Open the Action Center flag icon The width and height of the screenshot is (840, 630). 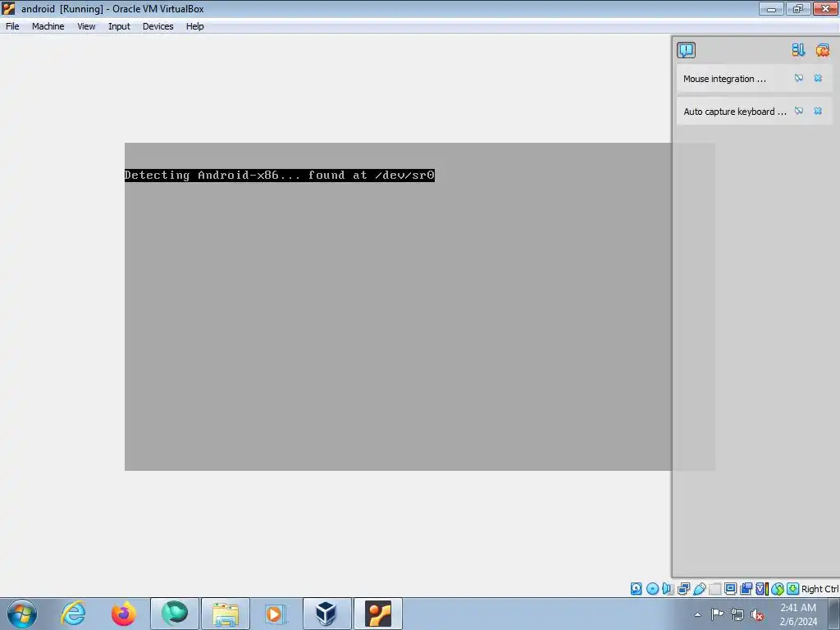point(717,614)
